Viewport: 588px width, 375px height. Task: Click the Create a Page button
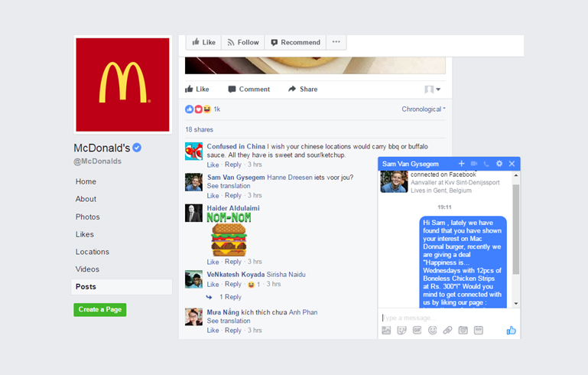tap(99, 310)
